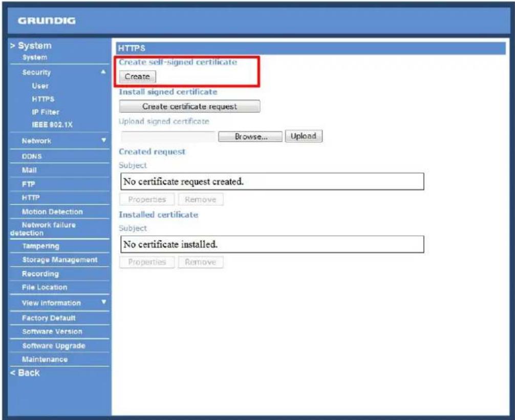
Task: Click the Browse... button
Action: (250, 137)
